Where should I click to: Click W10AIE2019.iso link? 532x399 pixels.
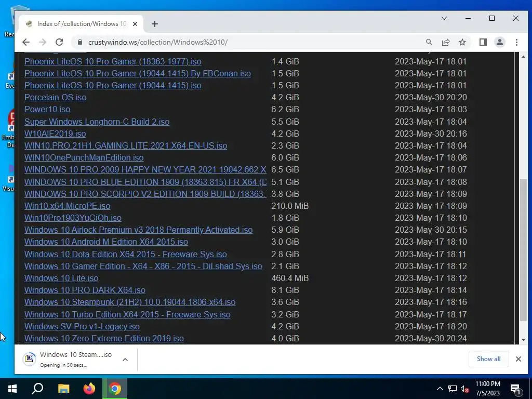[x=55, y=134]
